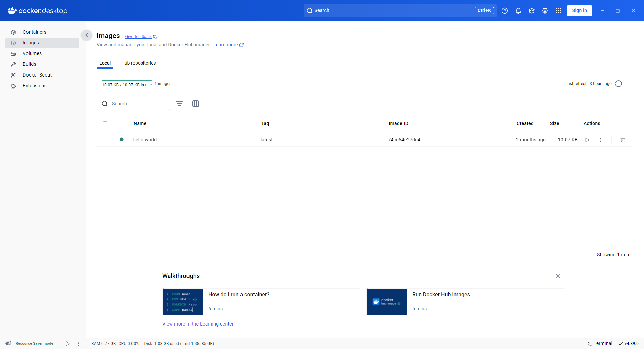This screenshot has height=349, width=644.
Task: Click the Disk usage status entry
Action: click(x=179, y=343)
